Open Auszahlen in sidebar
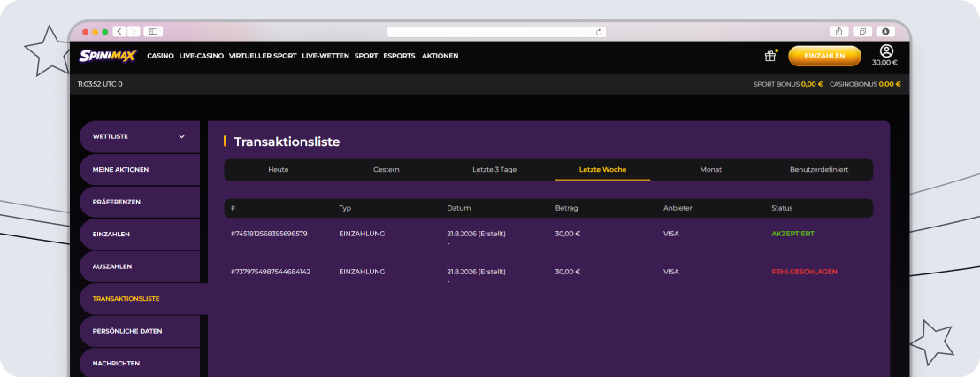The width and height of the screenshot is (980, 377). [140, 266]
